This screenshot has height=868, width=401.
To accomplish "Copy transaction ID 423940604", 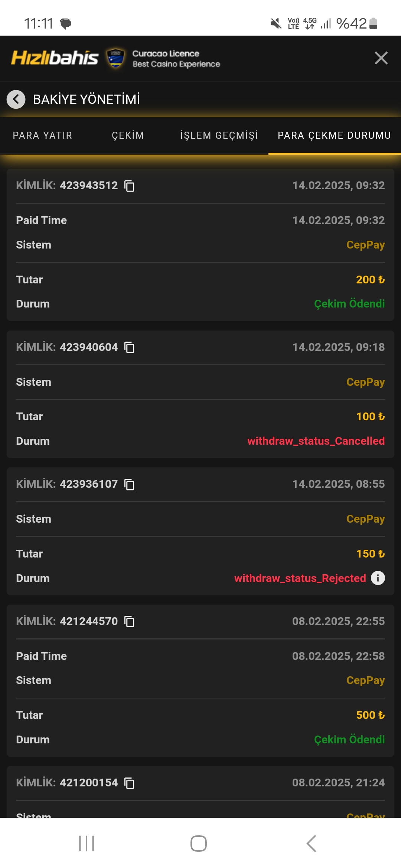I will pyautogui.click(x=129, y=347).
